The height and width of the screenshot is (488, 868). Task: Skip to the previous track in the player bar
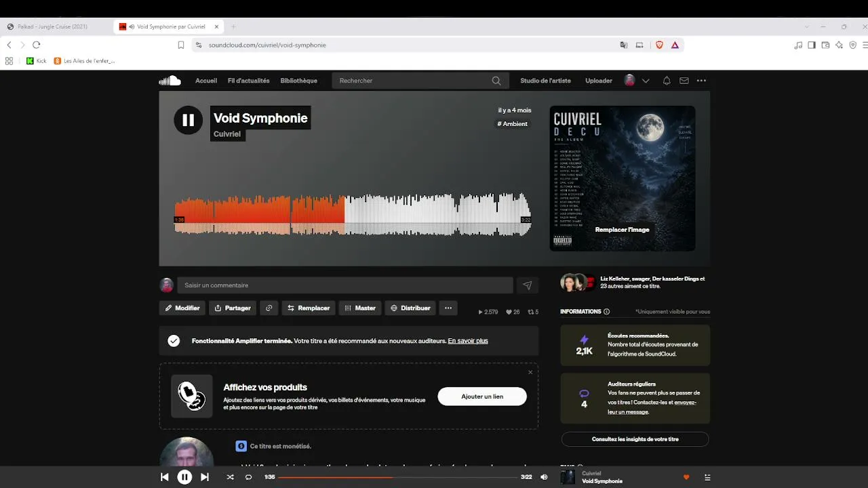pos(164,477)
